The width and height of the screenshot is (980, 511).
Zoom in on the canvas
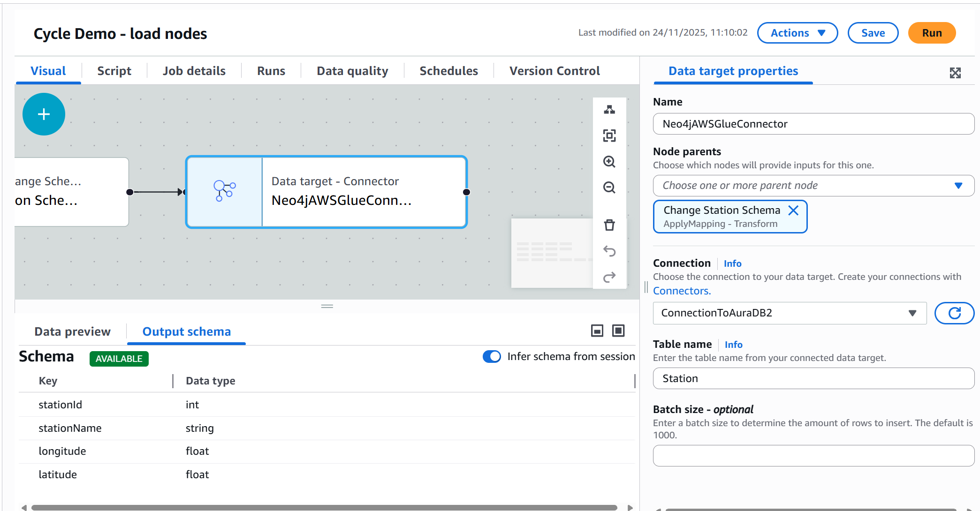[609, 162]
